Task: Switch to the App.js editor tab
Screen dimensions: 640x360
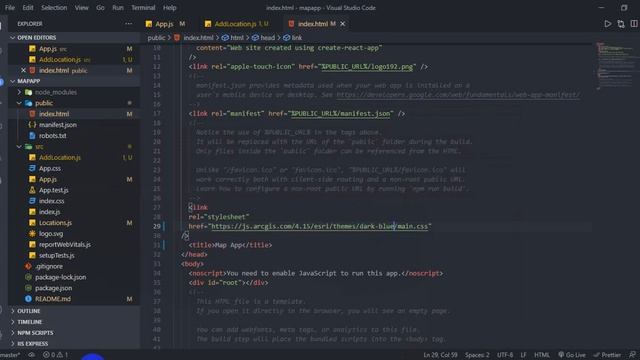Action: pyautogui.click(x=165, y=24)
